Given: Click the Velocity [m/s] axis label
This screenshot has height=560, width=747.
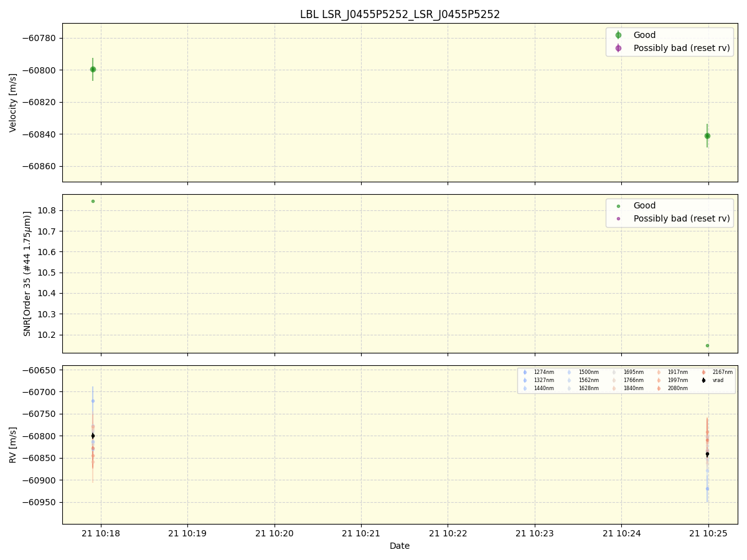Looking at the screenshot, I should (13, 103).
